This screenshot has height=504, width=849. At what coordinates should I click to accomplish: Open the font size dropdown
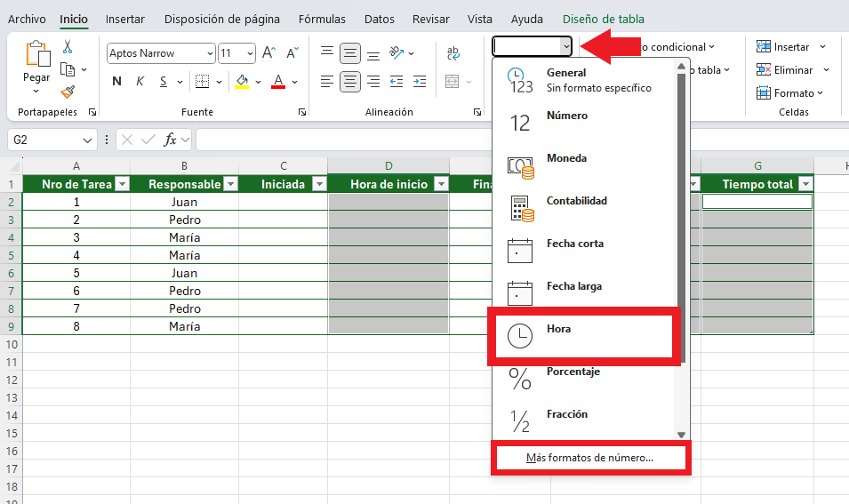pyautogui.click(x=250, y=53)
